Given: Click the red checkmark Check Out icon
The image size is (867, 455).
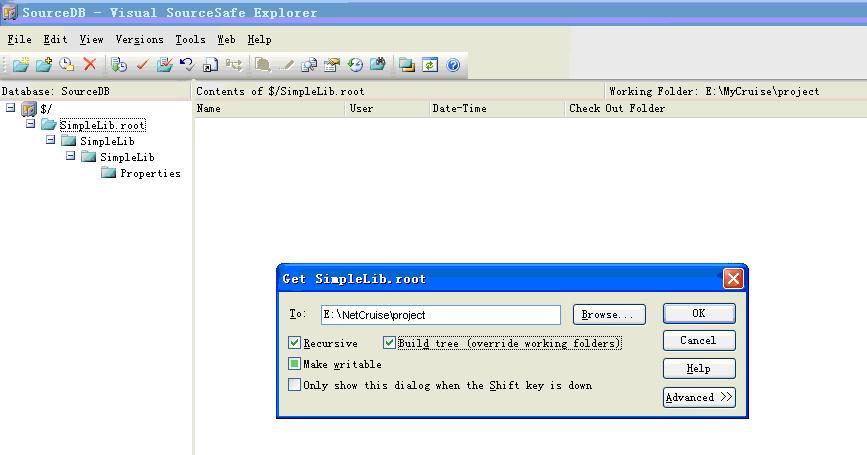Looking at the screenshot, I should 142,65.
